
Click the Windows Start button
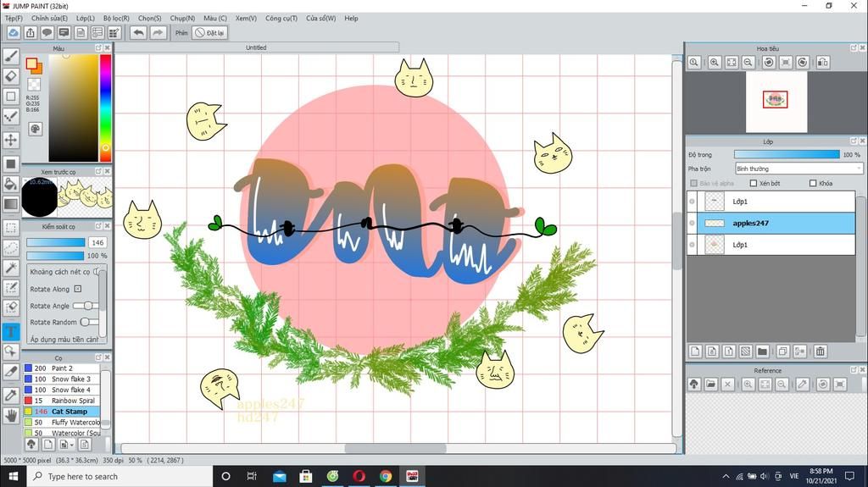tap(14, 476)
